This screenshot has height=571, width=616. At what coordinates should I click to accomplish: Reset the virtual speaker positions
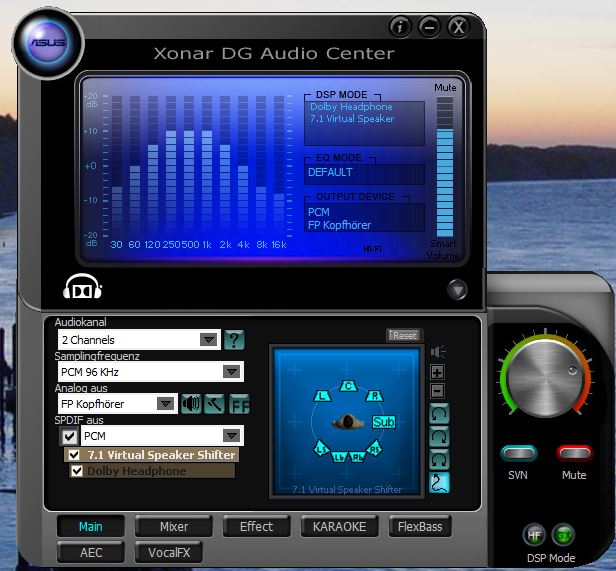(x=405, y=336)
